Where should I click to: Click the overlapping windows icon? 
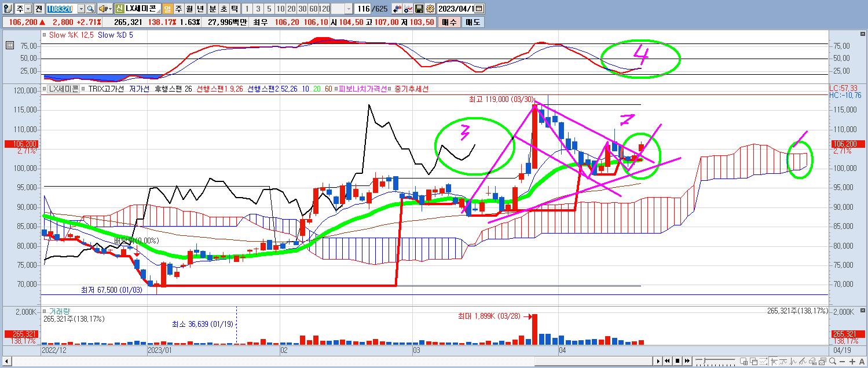(x=753, y=361)
